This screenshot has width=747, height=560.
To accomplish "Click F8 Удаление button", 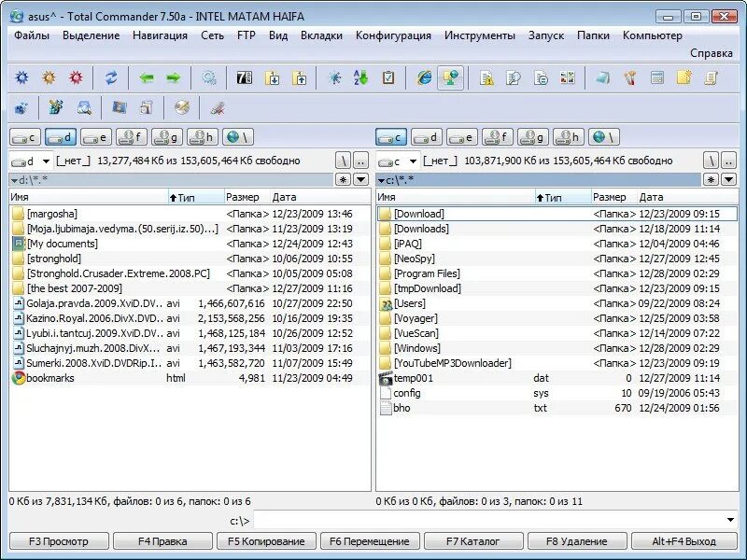I will (x=576, y=541).
